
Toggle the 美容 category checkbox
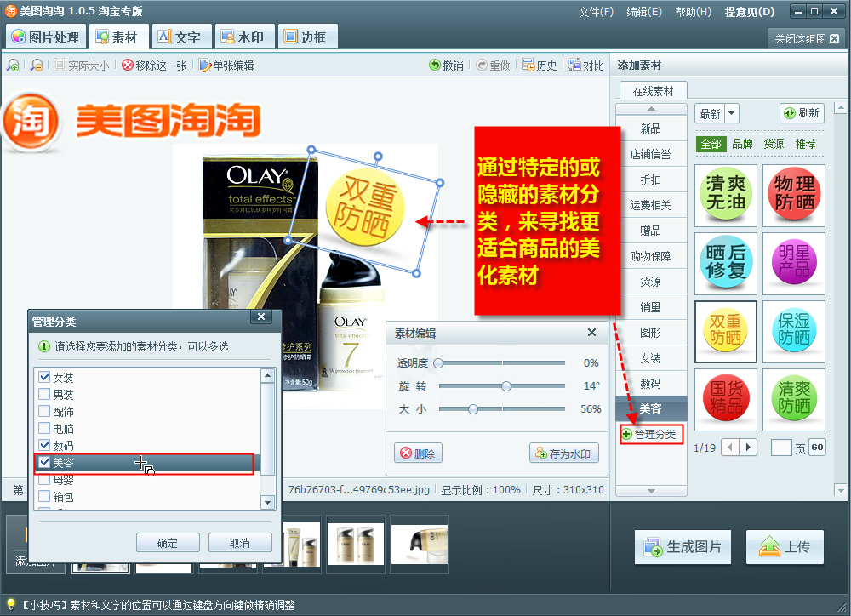44,462
